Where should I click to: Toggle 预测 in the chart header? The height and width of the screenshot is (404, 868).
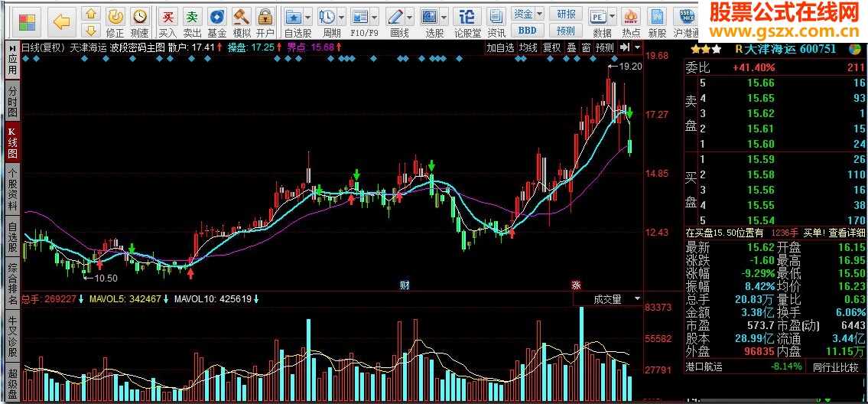pyautogui.click(x=604, y=47)
